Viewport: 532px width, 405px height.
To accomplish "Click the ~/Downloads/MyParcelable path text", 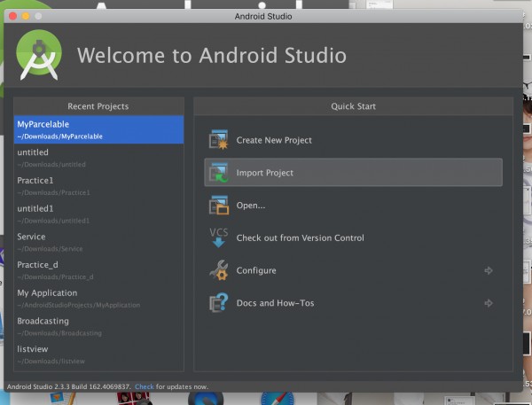I will coord(59,136).
